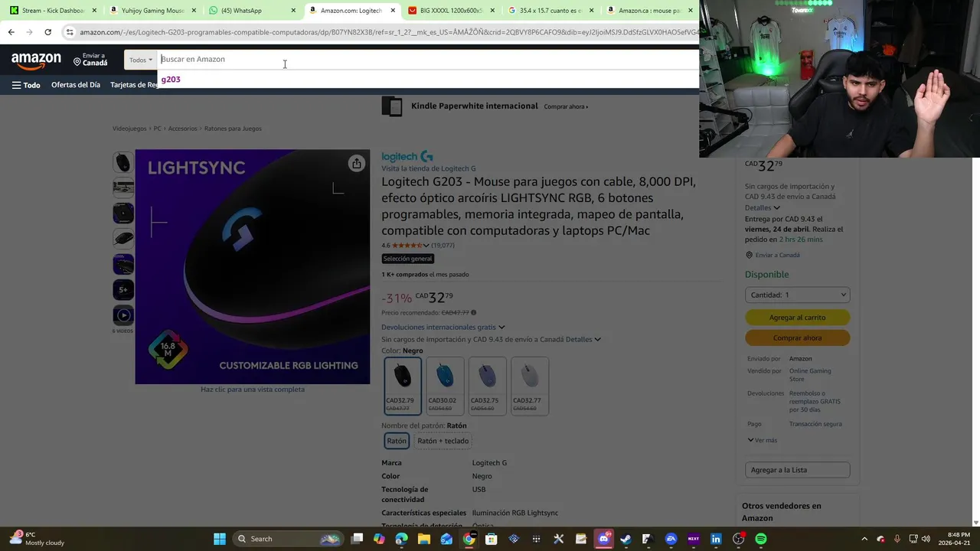This screenshot has height=551, width=980.
Task: Open Visita la tienda de Logitech G link
Action: 429,168
